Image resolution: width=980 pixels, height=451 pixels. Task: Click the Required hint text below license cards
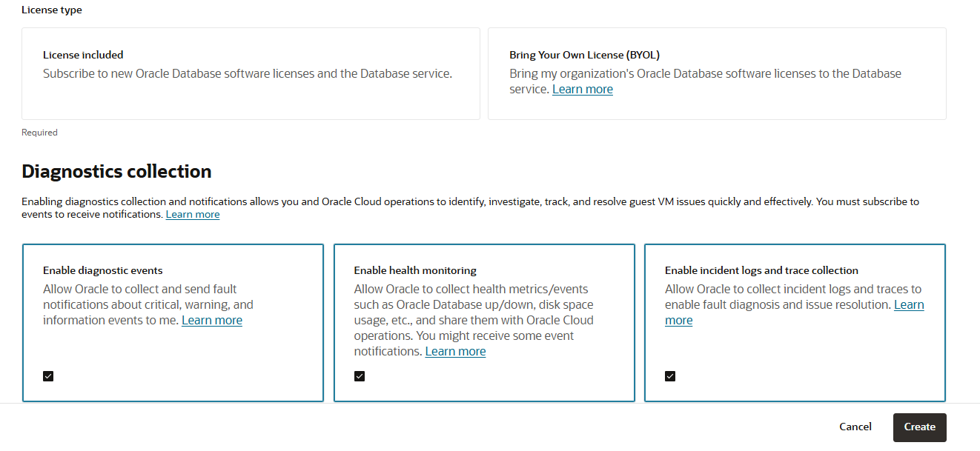point(39,133)
